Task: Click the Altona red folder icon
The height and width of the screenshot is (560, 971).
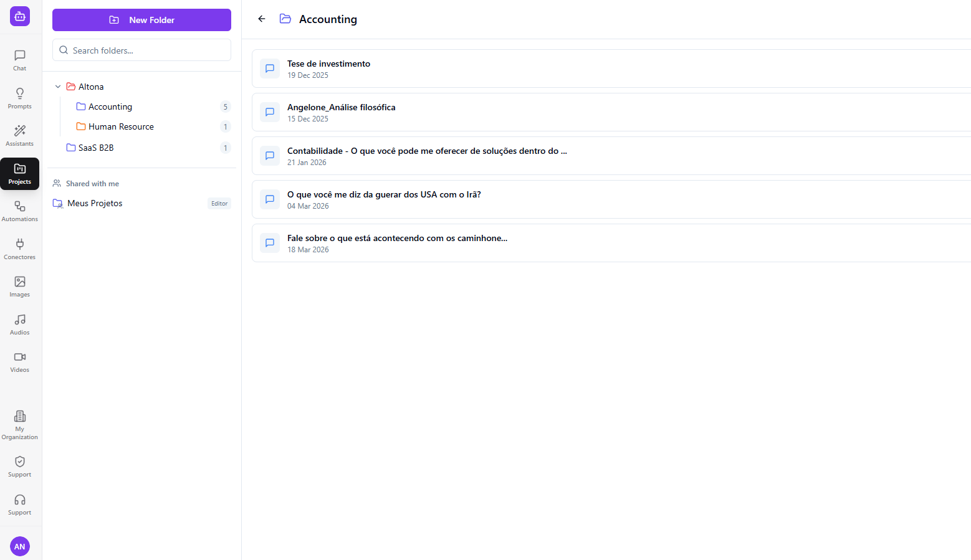Action: 71,87
